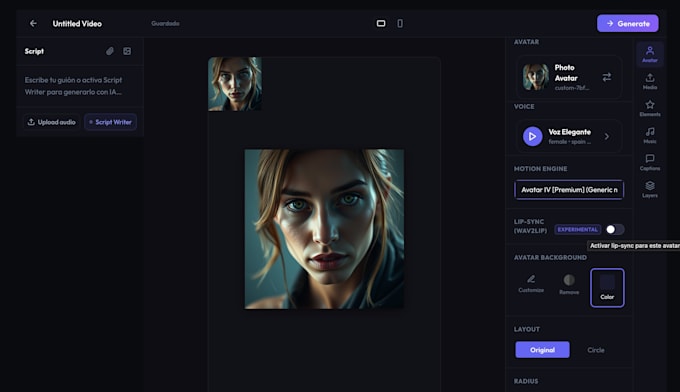The image size is (680, 392).
Task: Expand Voz Elegante voice options chevron
Action: [x=607, y=137]
